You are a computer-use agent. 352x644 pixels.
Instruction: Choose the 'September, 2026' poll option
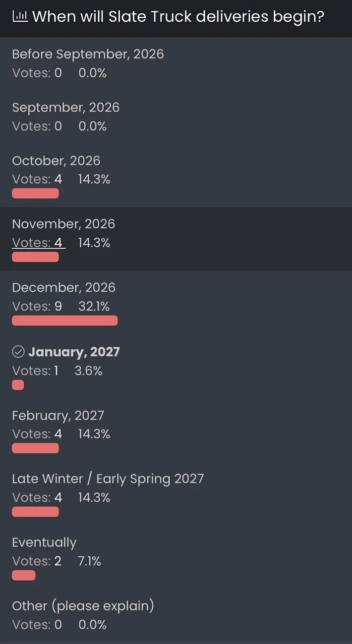coord(65,107)
